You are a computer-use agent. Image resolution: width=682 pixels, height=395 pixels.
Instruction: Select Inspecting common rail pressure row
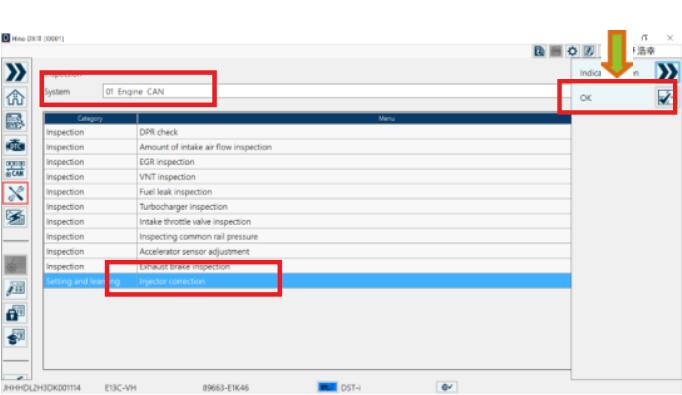click(x=307, y=237)
